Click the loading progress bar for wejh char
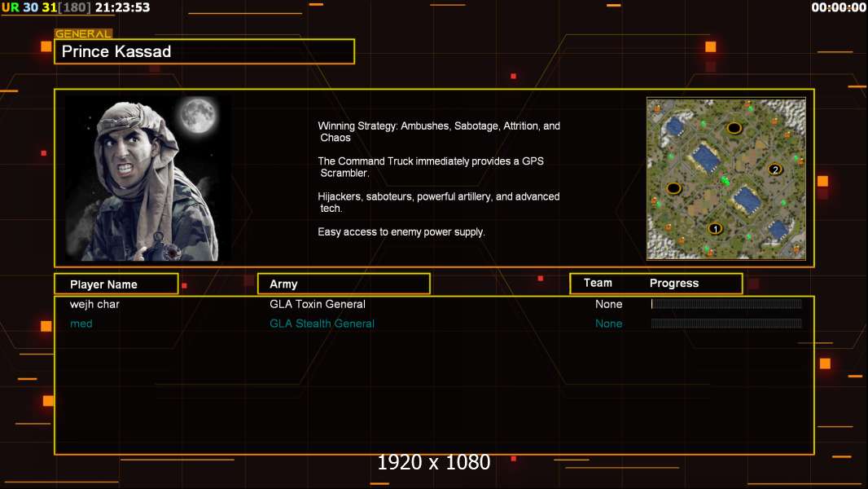The image size is (868, 489). tap(726, 303)
